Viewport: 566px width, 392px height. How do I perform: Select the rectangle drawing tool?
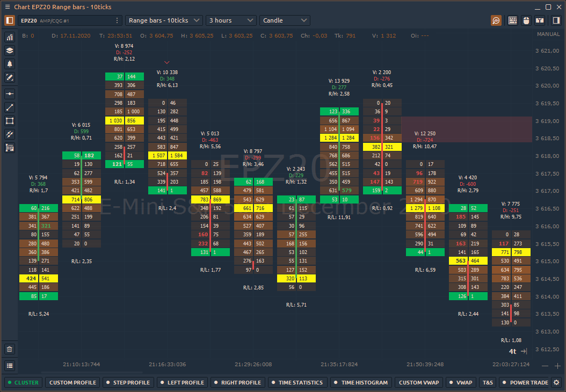coord(10,120)
